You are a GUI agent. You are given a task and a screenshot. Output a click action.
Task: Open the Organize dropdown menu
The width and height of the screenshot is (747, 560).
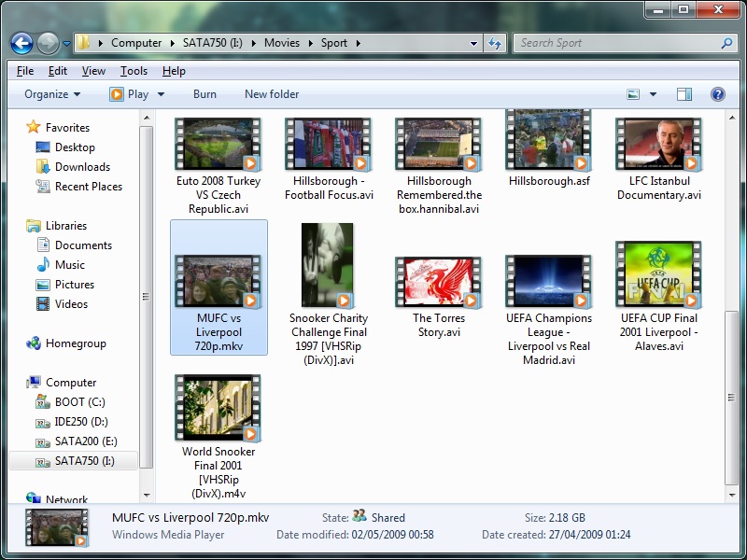pos(52,94)
